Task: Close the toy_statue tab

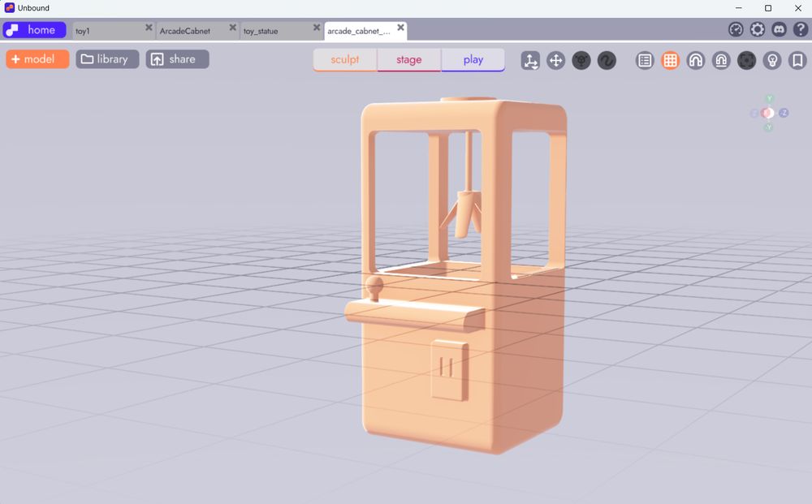Action: [x=317, y=28]
